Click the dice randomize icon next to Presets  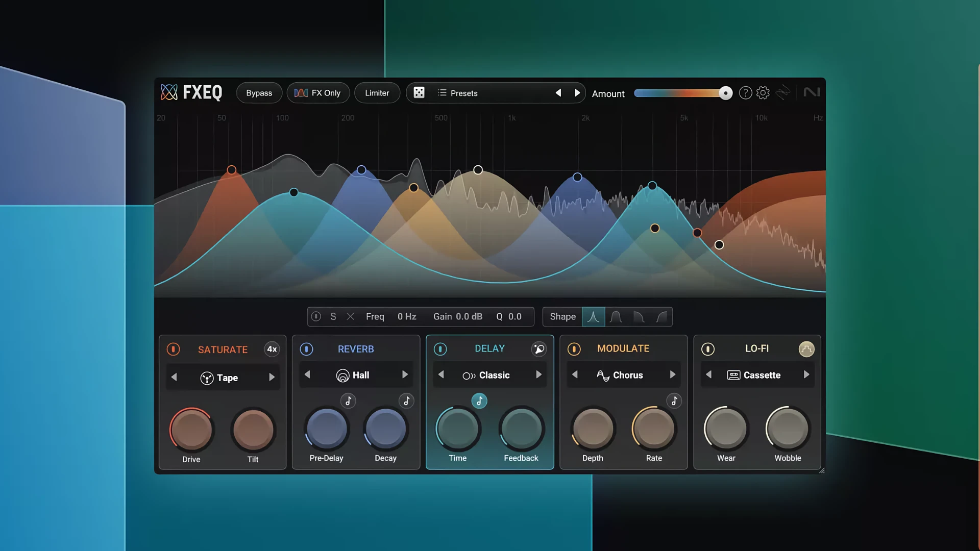[x=419, y=92]
